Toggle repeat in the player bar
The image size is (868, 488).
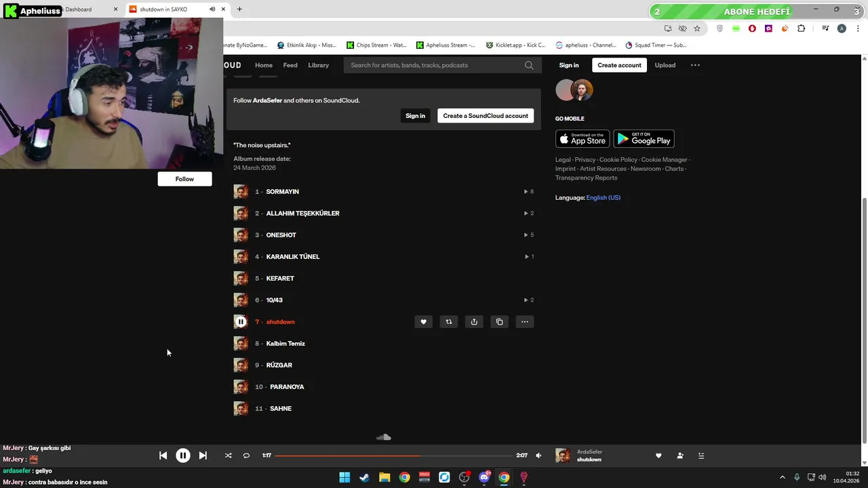pos(246,455)
